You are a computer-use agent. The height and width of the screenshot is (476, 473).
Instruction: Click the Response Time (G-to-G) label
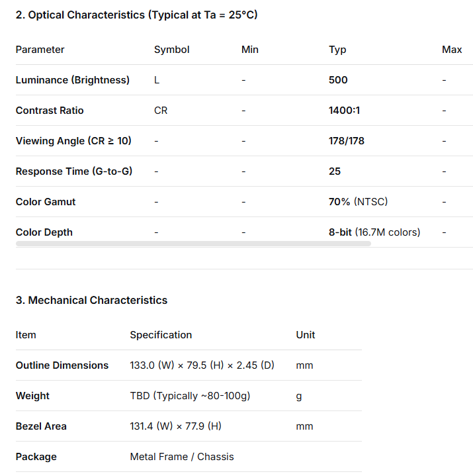74,171
